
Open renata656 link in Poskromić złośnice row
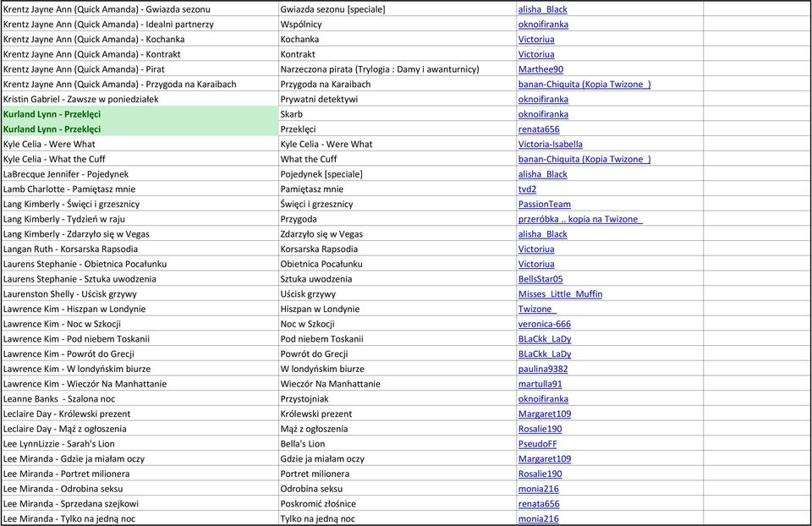[539, 505]
